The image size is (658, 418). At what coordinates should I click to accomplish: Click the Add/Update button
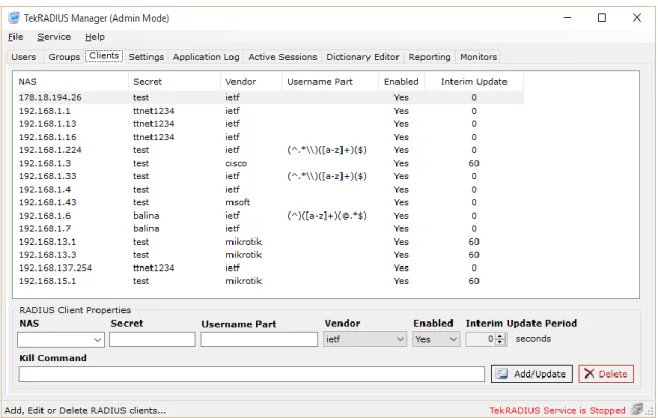click(x=532, y=374)
